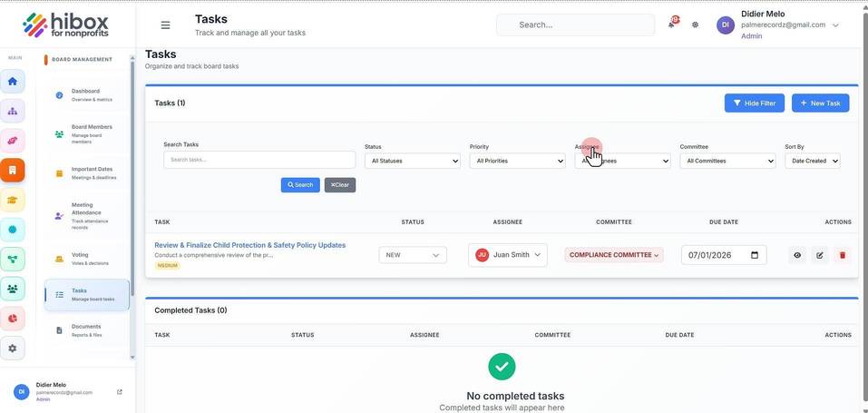Image resolution: width=868 pixels, height=413 pixels.
Task: Toggle the hamburger menu icon
Action: click(165, 25)
